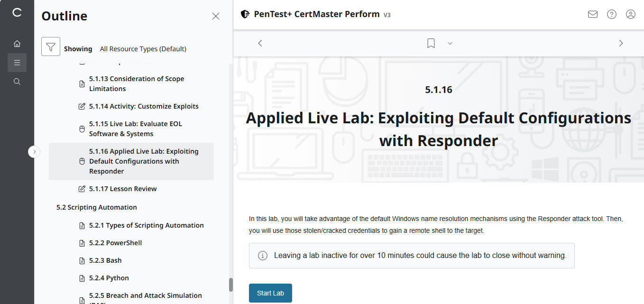Open the bookmark dropdown chevron

[x=450, y=43]
